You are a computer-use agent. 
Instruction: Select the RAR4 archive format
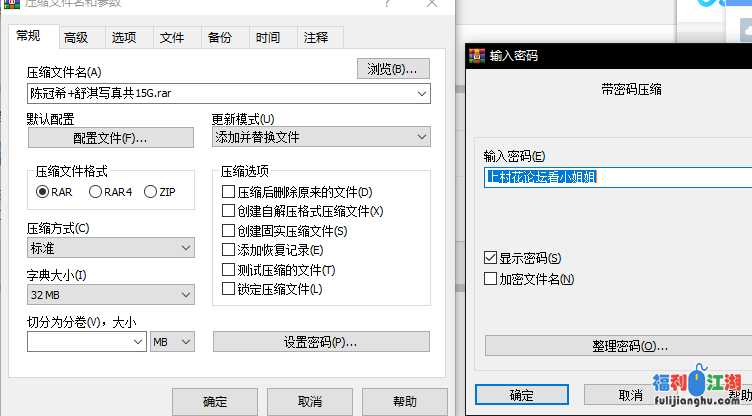point(96,191)
